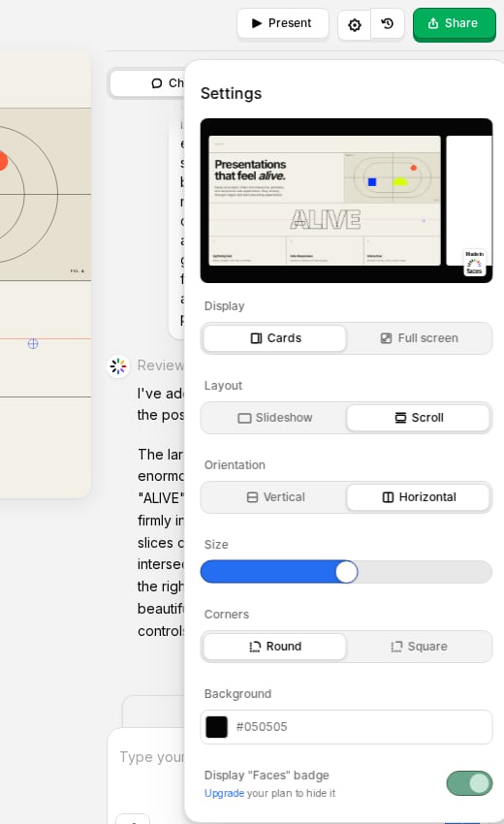Choose Slideshow layout

(275, 418)
